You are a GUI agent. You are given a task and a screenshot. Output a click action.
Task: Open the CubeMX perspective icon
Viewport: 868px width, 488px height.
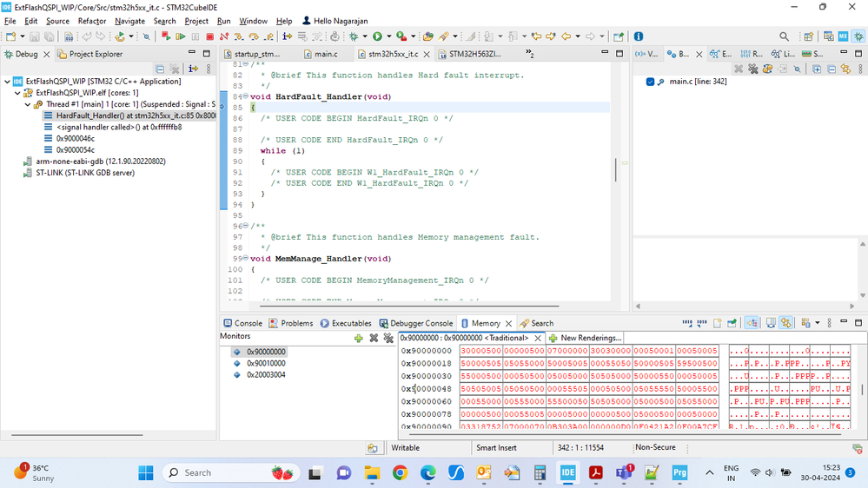(843, 36)
